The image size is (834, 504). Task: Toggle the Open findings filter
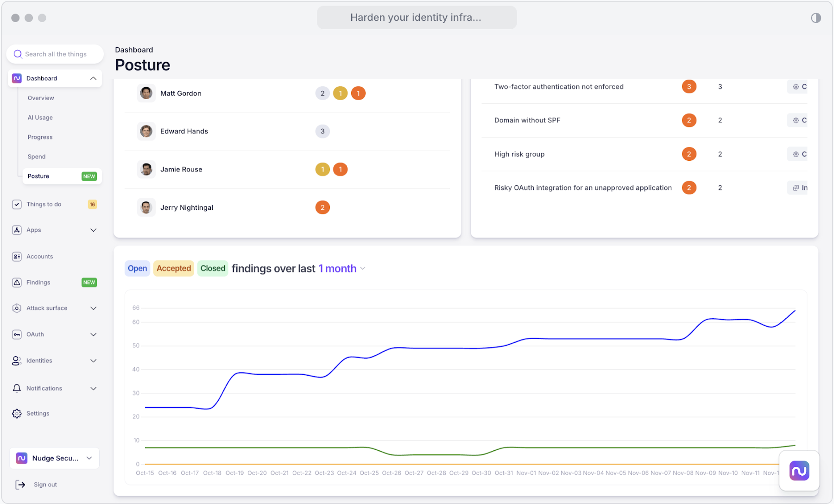tap(137, 268)
